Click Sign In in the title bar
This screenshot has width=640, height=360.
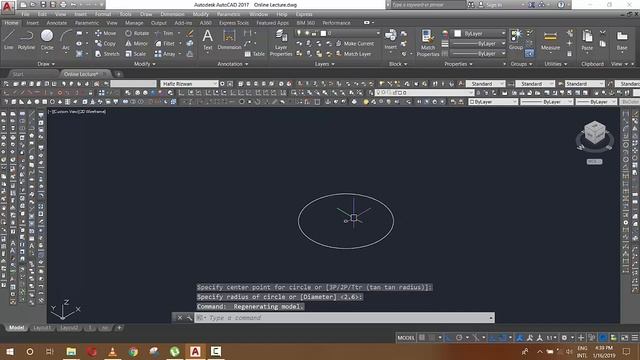[x=490, y=4]
